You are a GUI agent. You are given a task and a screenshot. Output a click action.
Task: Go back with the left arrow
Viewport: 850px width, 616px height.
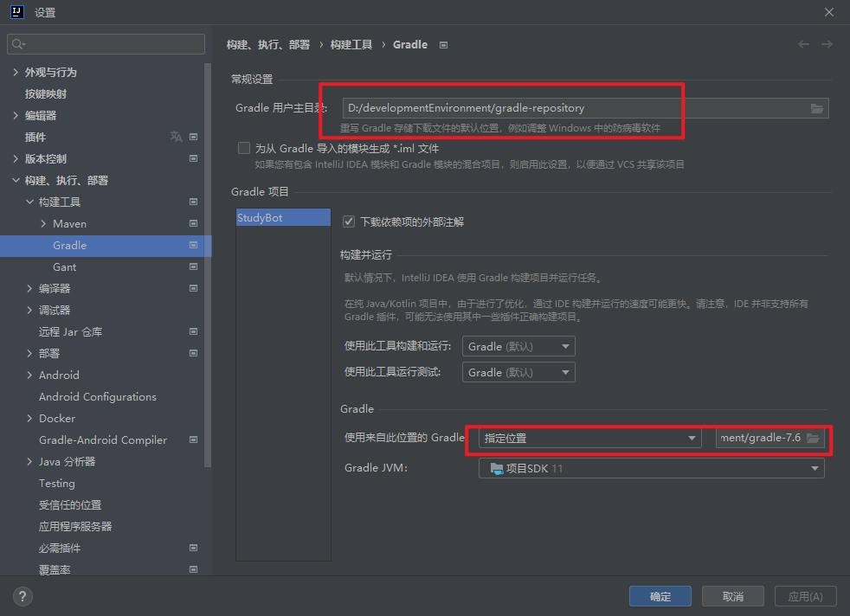click(x=803, y=44)
